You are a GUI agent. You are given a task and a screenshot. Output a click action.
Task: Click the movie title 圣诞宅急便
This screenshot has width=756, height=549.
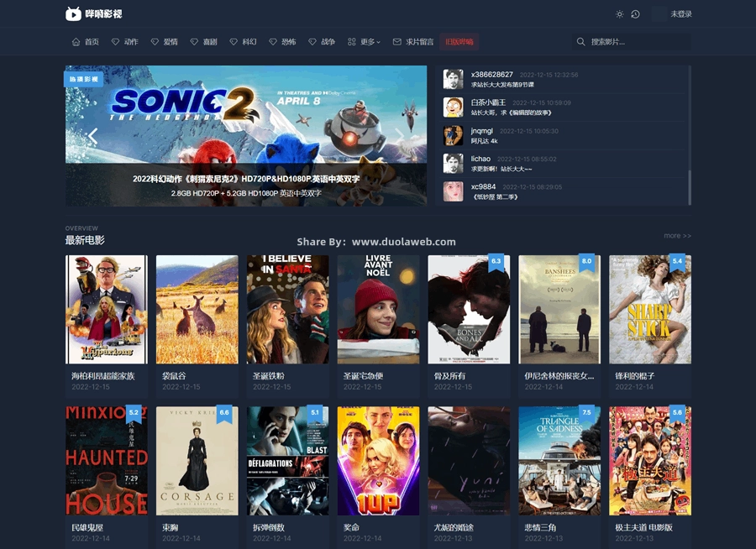pyautogui.click(x=363, y=376)
